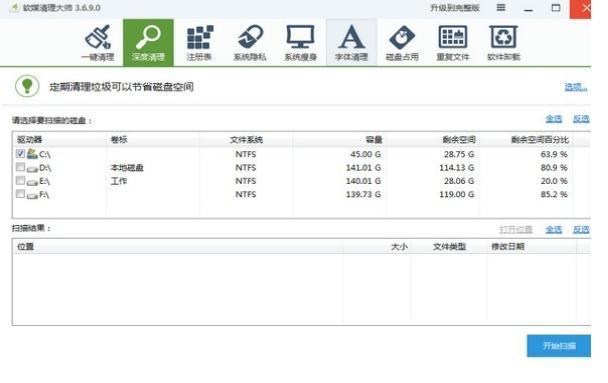Open the 选项... options link
This screenshot has width=608, height=383.
point(576,87)
